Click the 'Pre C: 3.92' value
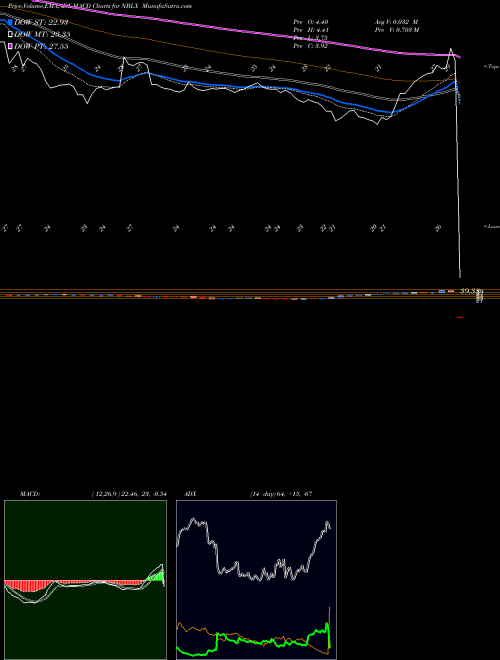This screenshot has width=500, height=660. point(311,46)
